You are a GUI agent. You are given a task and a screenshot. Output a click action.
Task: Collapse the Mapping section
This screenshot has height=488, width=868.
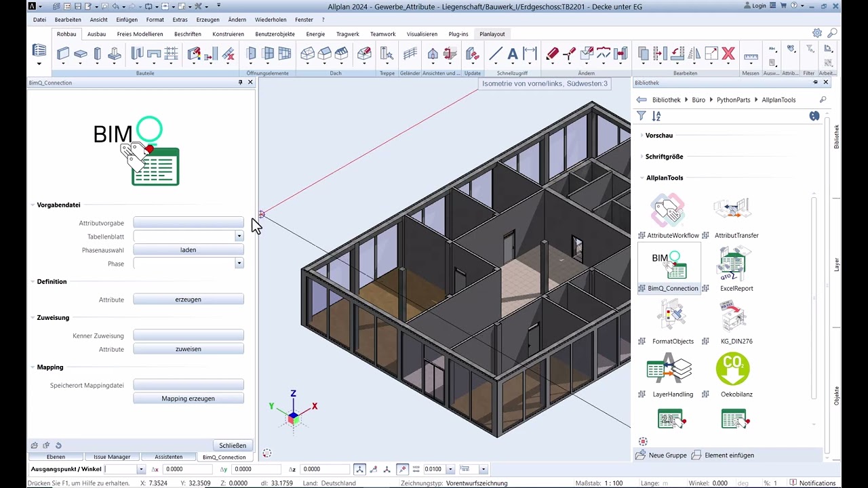[33, 367]
